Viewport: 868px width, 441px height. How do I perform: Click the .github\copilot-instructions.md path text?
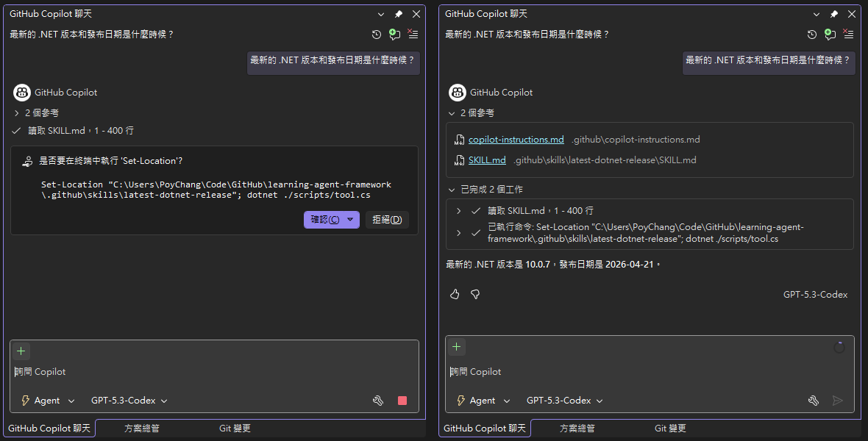pyautogui.click(x=636, y=140)
